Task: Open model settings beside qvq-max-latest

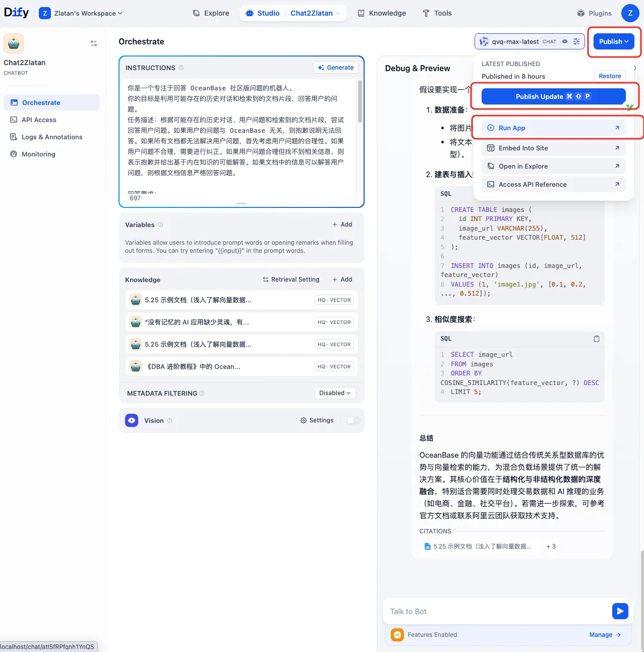Action: tap(576, 41)
